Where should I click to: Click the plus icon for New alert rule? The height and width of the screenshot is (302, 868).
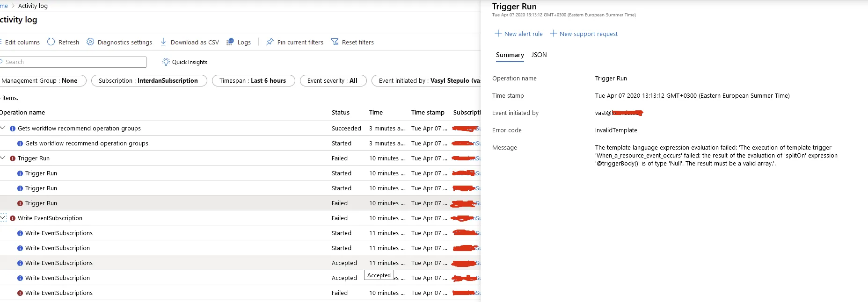tap(498, 34)
